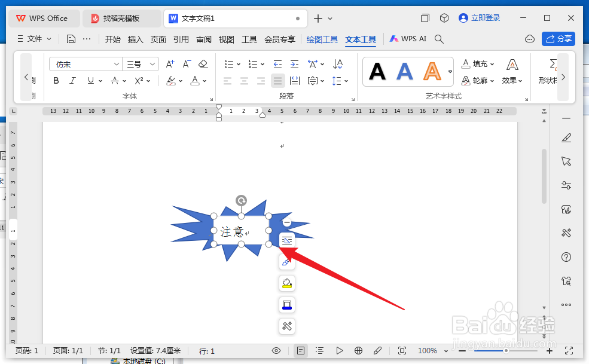Click layout options floating icon
This screenshot has width=589, height=364.
[x=287, y=240]
